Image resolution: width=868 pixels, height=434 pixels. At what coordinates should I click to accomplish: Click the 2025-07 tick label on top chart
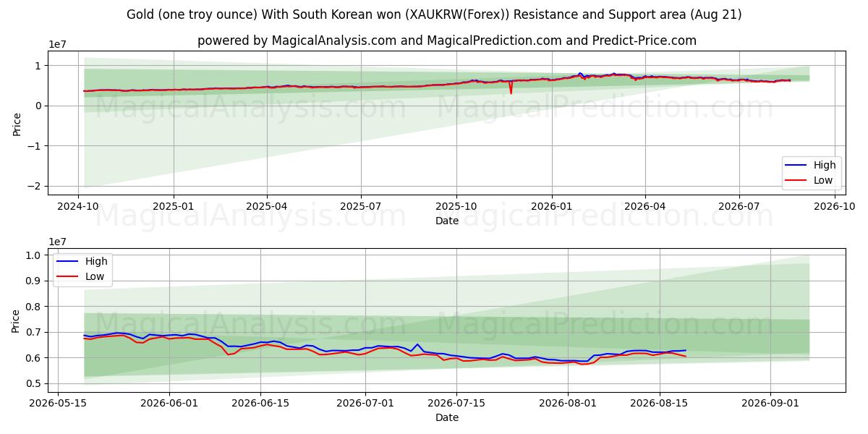pyautogui.click(x=361, y=205)
